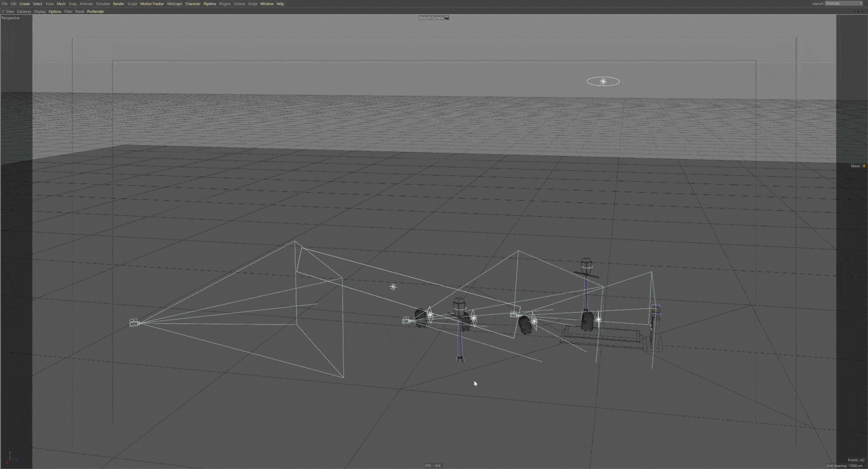Open the viewport Filter menu

pos(68,12)
